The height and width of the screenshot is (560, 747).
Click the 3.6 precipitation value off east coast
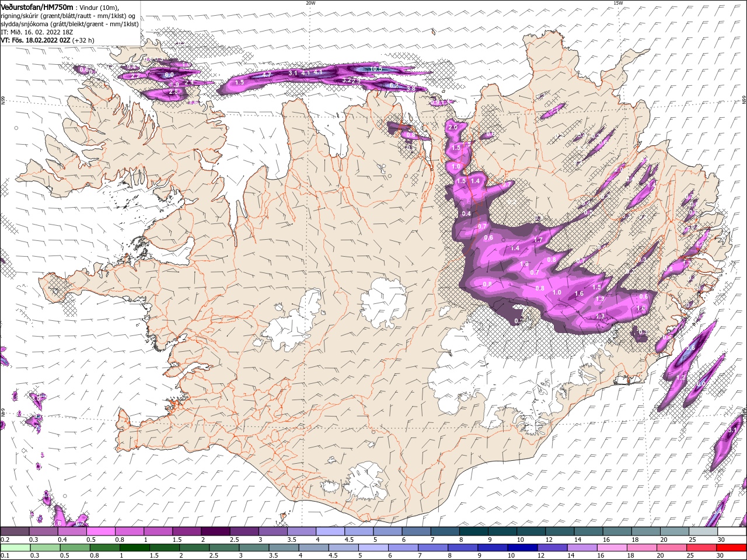tap(690, 348)
